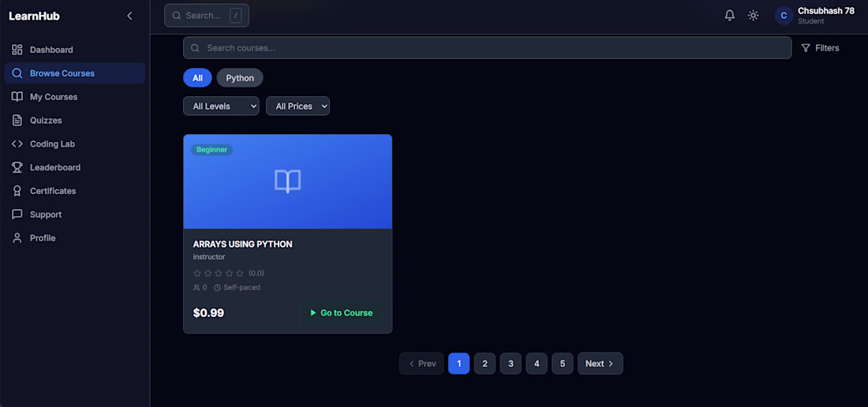
Task: Click the Dashboard grid icon
Action: 17,50
